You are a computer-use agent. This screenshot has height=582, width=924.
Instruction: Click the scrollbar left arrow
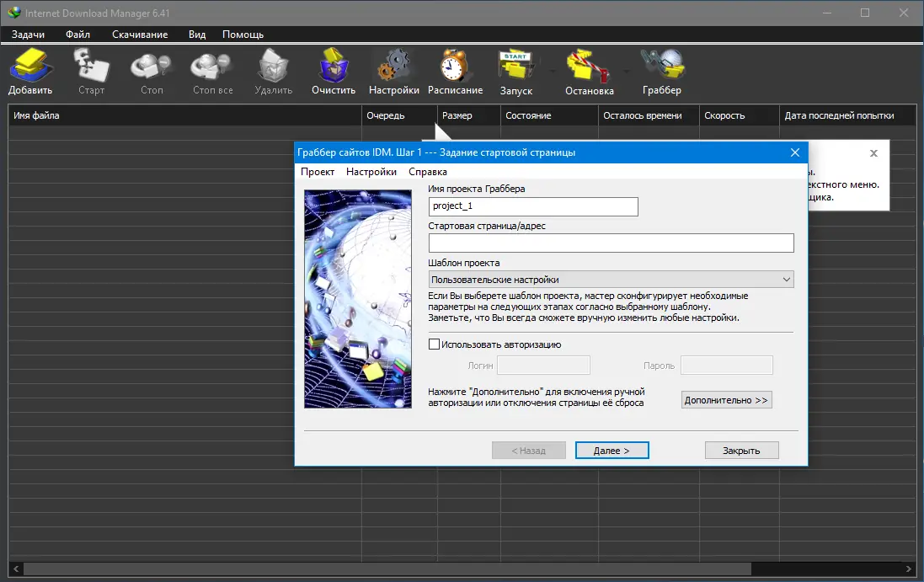point(16,569)
